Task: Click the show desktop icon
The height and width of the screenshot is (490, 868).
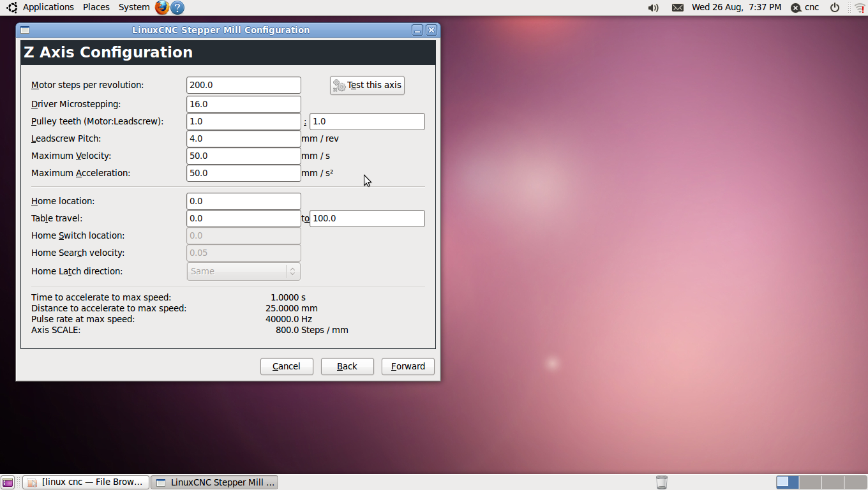Action: pos(8,482)
